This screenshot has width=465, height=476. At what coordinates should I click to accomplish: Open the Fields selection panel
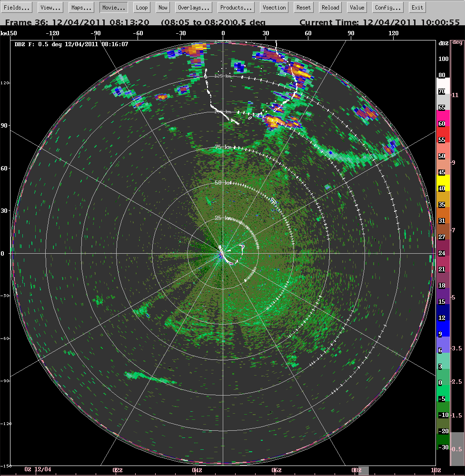click(x=17, y=7)
